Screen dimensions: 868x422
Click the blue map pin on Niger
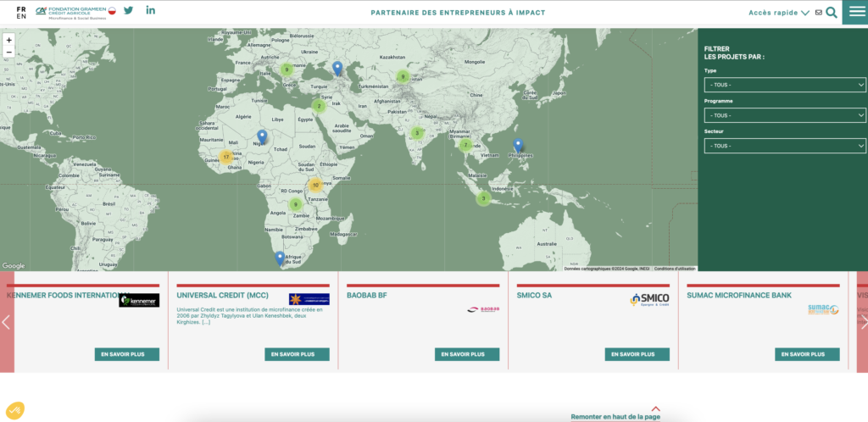[262, 136]
